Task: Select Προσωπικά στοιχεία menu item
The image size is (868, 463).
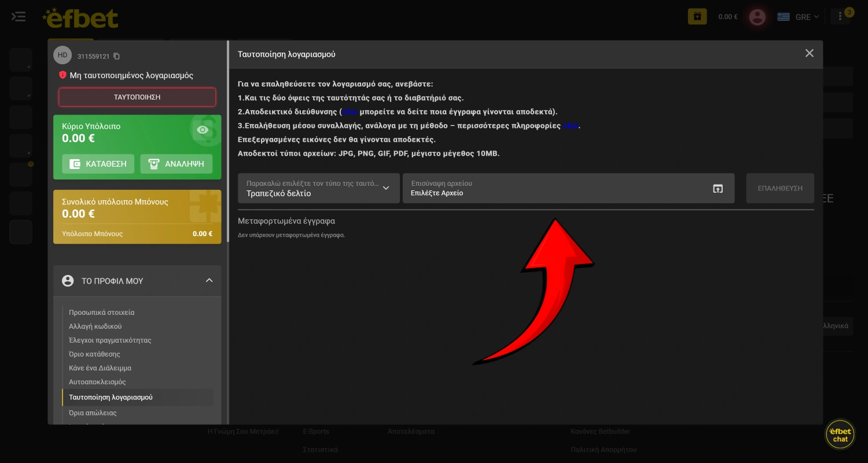Action: (x=102, y=313)
